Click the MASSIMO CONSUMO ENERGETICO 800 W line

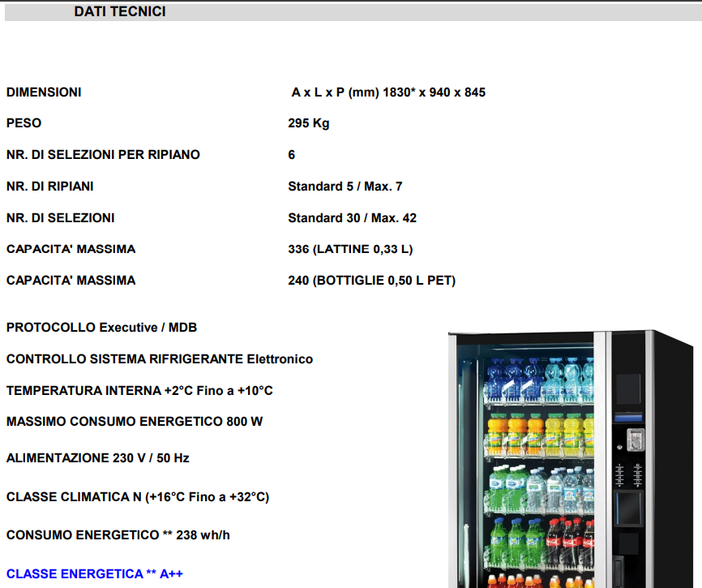pos(135,422)
